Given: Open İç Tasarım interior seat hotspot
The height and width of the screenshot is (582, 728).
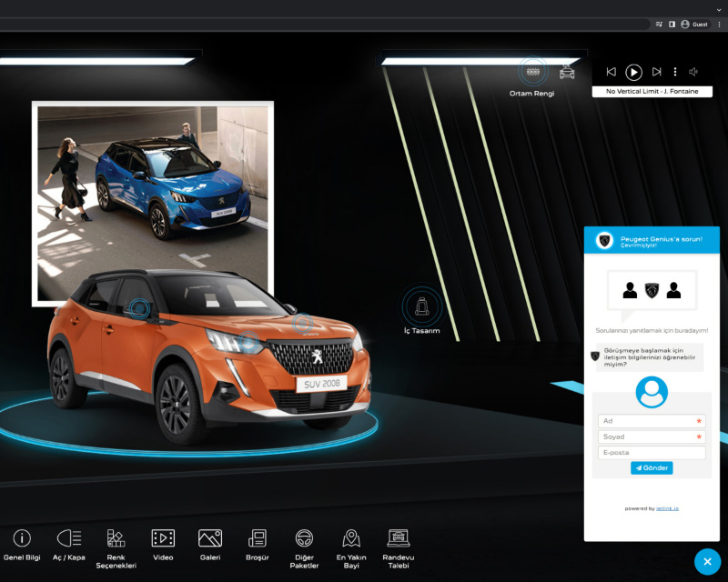Looking at the screenshot, I should tap(421, 306).
